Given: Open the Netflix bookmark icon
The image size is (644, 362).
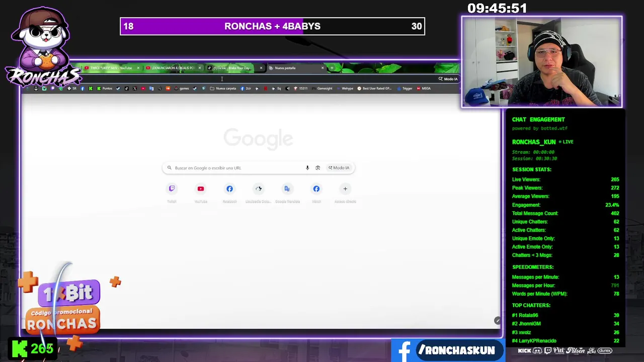Looking at the screenshot, I should (266, 88).
